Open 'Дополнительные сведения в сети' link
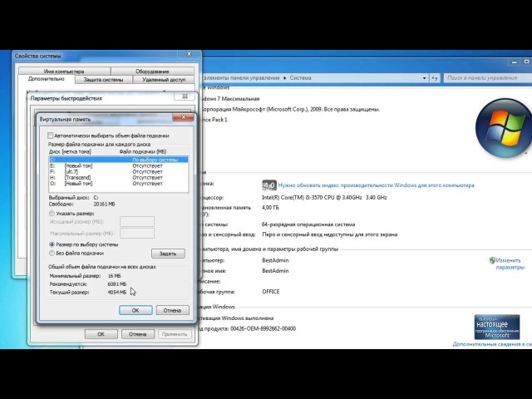The image size is (532, 399). (x=492, y=344)
